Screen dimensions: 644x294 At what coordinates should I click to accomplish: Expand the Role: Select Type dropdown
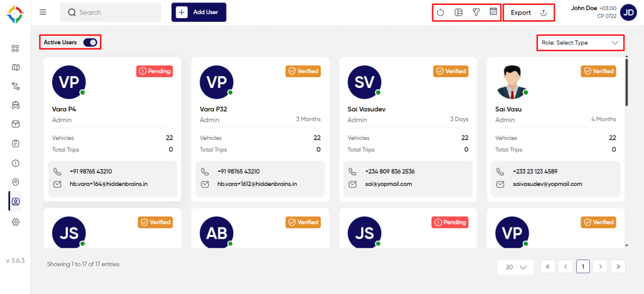click(580, 43)
